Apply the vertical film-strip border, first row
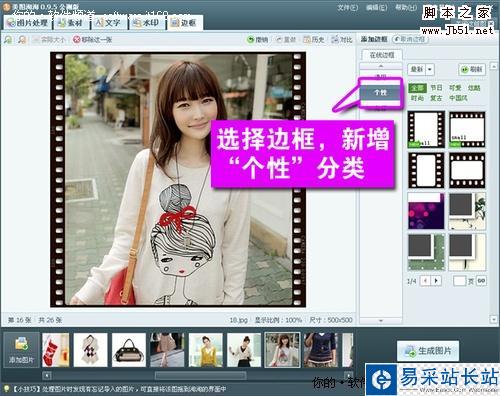The width and height of the screenshot is (500, 396). pyautogui.click(x=426, y=130)
